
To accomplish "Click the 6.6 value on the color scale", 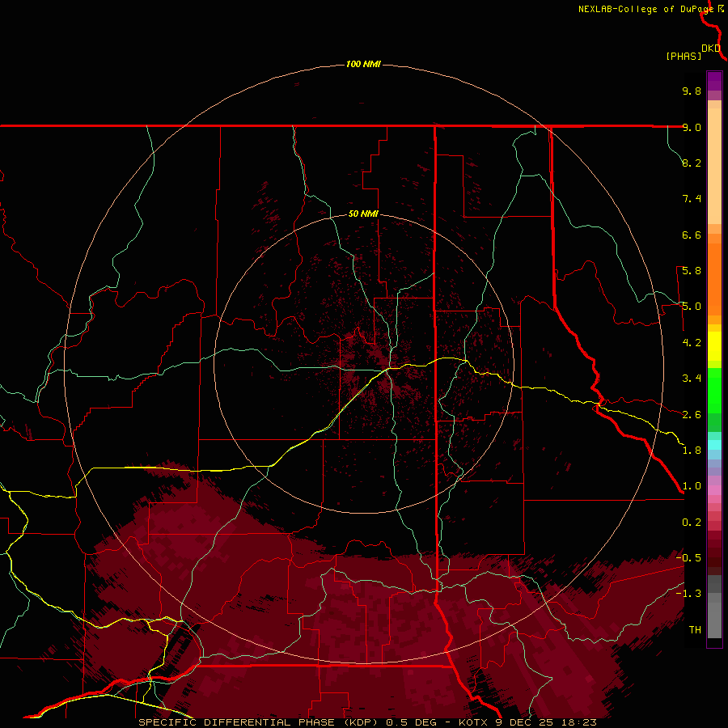I will coord(692,235).
